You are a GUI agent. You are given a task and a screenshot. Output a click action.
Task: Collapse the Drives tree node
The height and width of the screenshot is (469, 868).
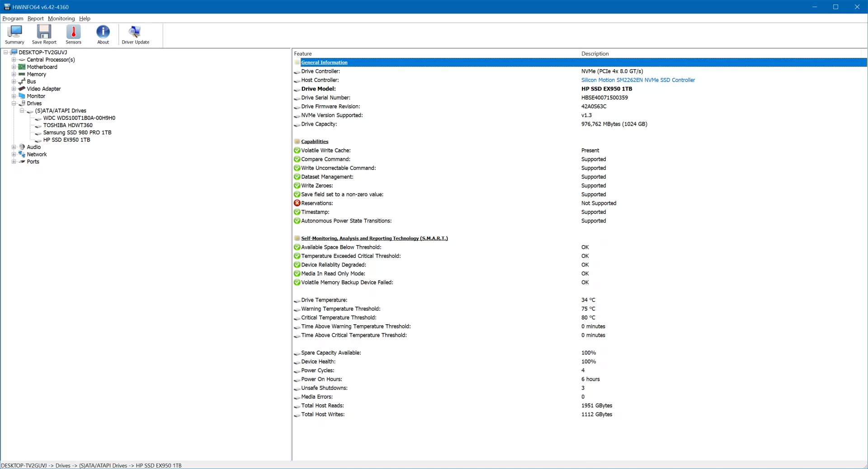tap(14, 103)
